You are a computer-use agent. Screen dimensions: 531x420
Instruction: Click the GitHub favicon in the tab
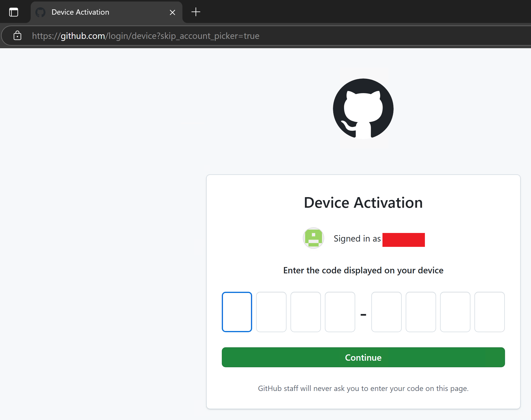[x=40, y=12]
